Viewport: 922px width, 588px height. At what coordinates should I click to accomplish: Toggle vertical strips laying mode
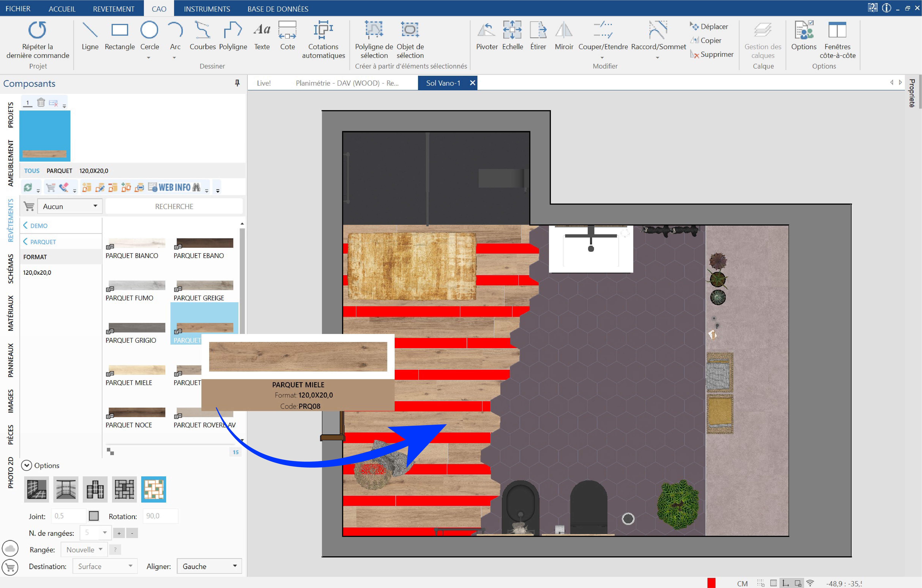(x=95, y=489)
